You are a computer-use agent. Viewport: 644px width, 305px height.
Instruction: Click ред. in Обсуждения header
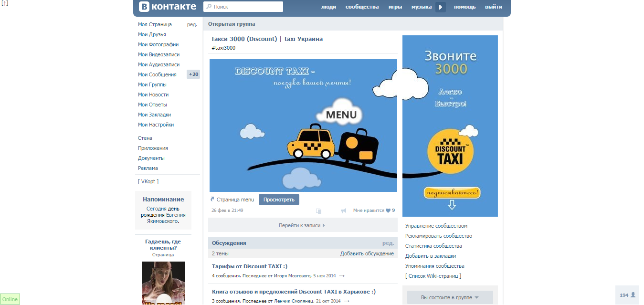click(x=388, y=243)
